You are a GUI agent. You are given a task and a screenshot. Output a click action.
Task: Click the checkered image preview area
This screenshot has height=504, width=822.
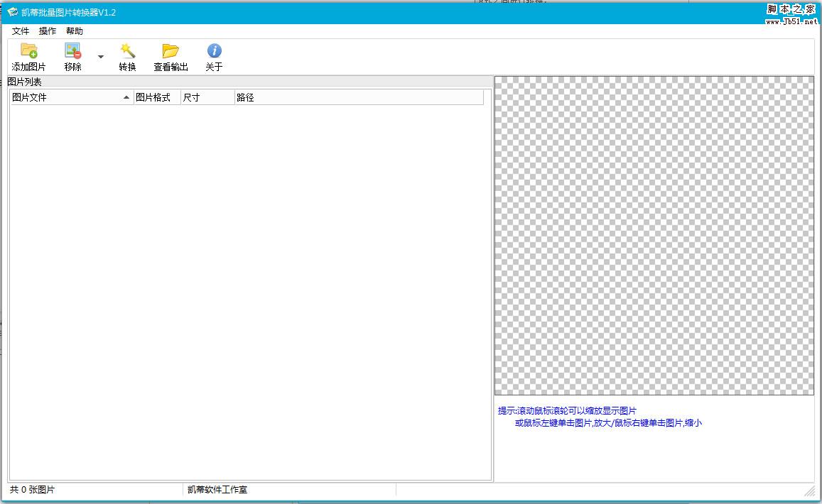pos(654,235)
